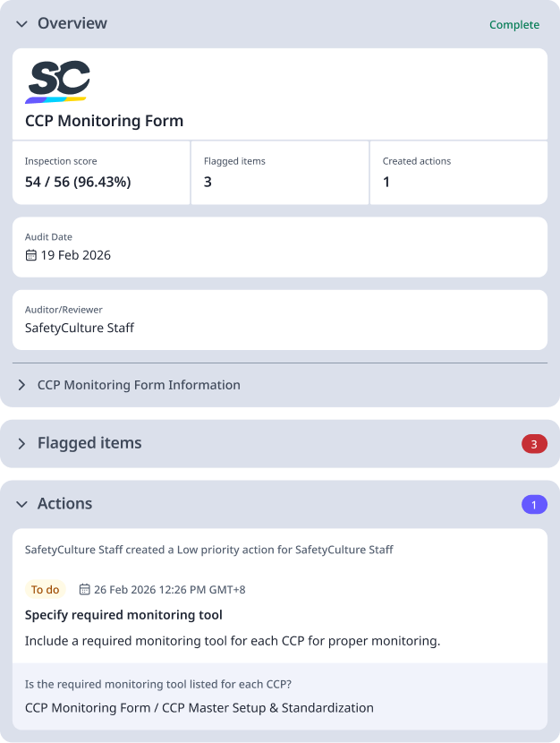The width and height of the screenshot is (560, 743).
Task: Click the red Flagged items count badge
Action: pos(534,443)
